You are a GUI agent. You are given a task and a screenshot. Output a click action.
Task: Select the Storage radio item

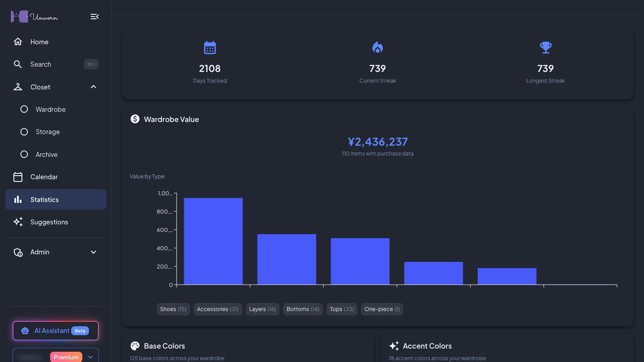(24, 132)
